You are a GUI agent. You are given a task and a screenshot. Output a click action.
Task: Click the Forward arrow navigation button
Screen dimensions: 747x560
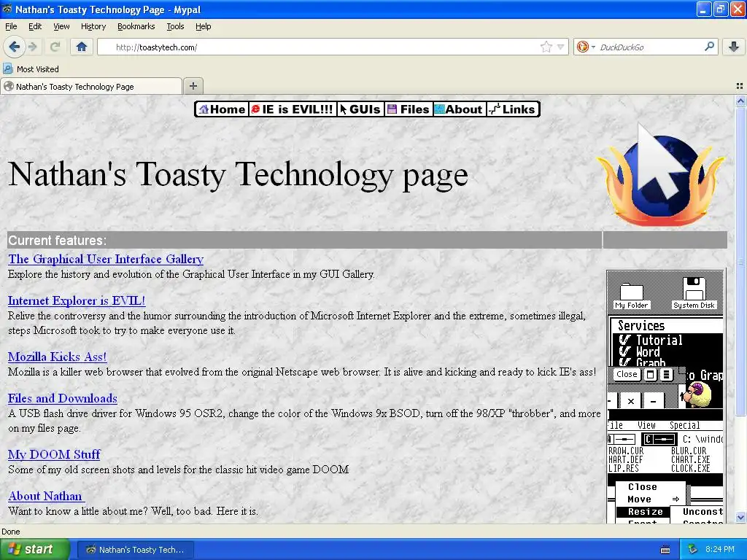click(x=33, y=47)
